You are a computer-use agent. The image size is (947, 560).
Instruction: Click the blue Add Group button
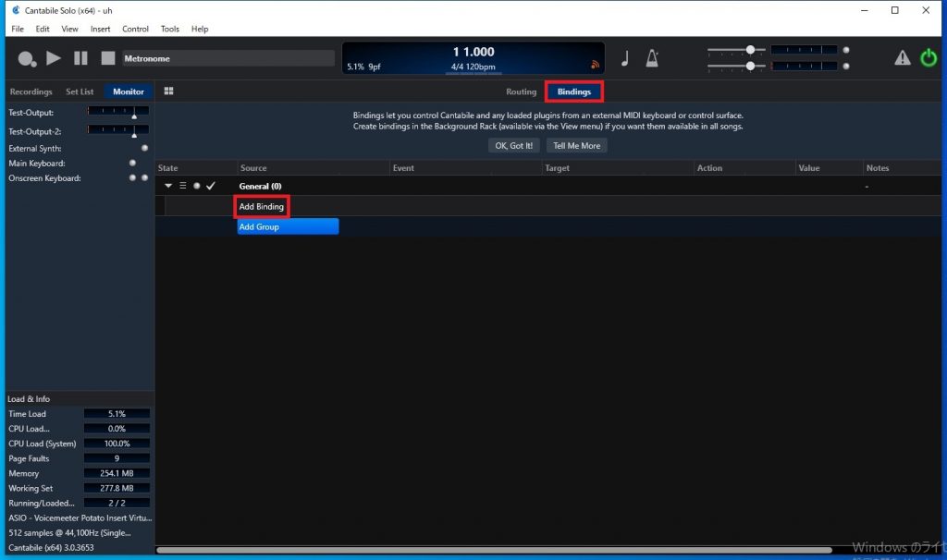tap(289, 227)
